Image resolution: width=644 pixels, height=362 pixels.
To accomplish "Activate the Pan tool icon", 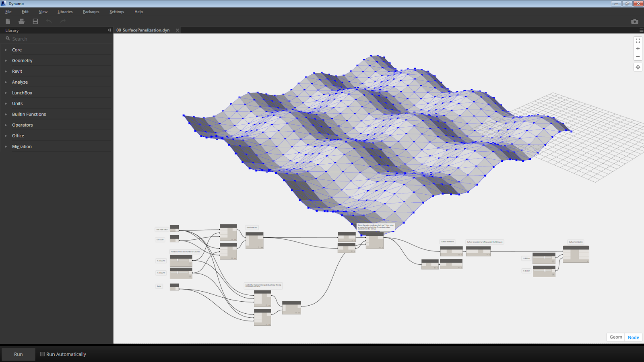I will click(638, 67).
